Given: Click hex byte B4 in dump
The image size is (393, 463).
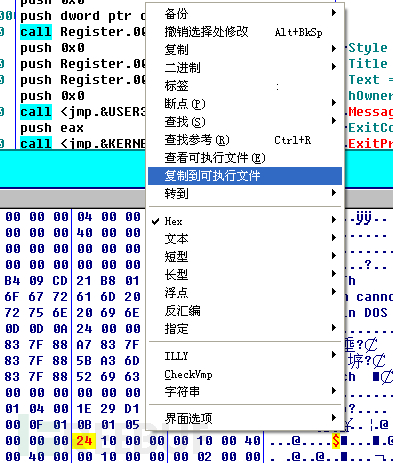Looking at the screenshot, I should click(12, 281).
